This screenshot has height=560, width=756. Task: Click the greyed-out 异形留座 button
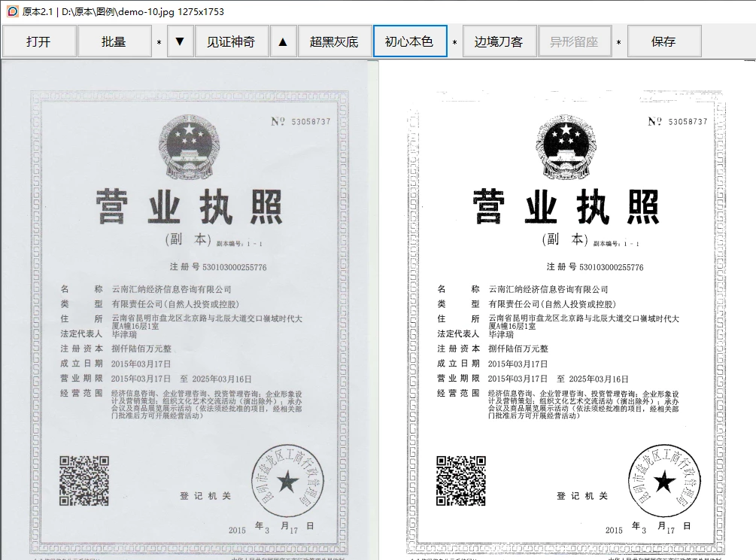click(x=574, y=41)
